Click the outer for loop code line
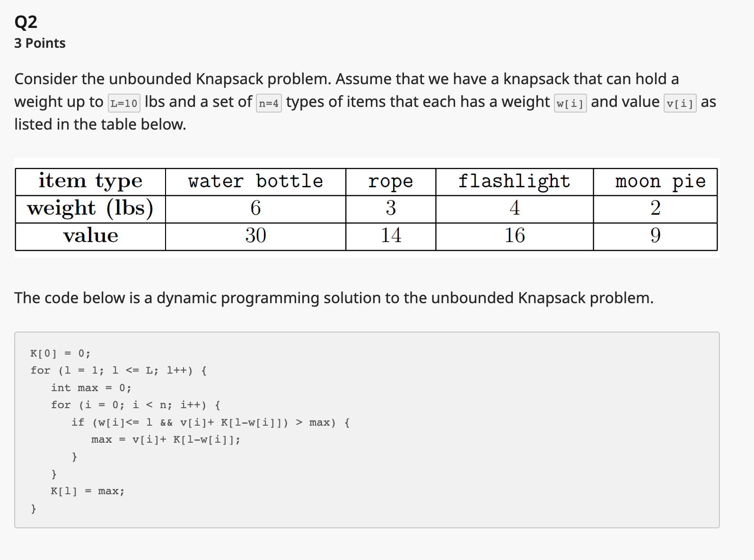 click(x=119, y=370)
